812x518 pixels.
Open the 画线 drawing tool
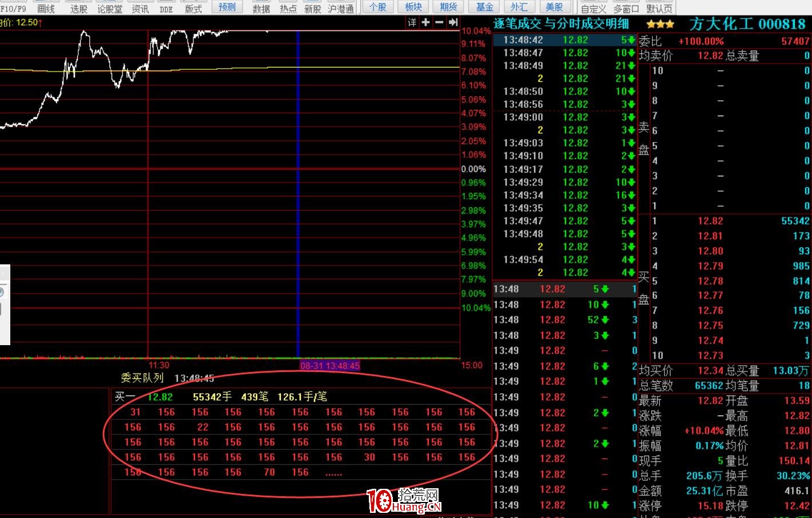pyautogui.click(x=46, y=9)
